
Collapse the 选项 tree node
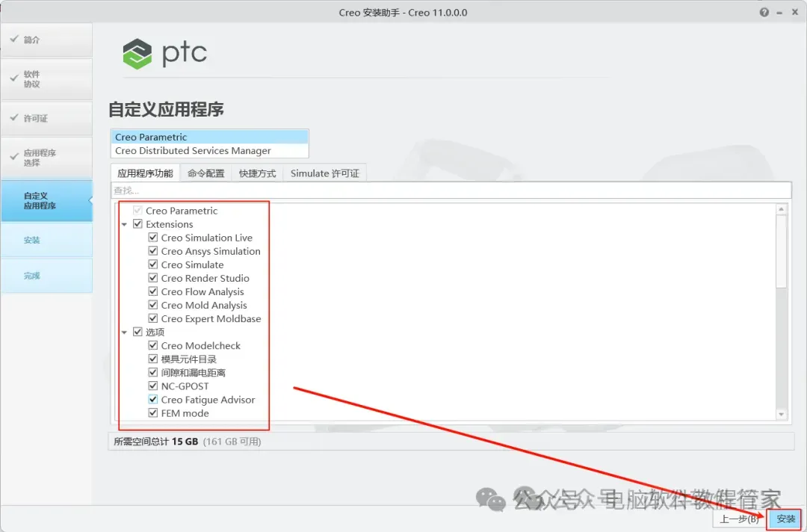124,332
